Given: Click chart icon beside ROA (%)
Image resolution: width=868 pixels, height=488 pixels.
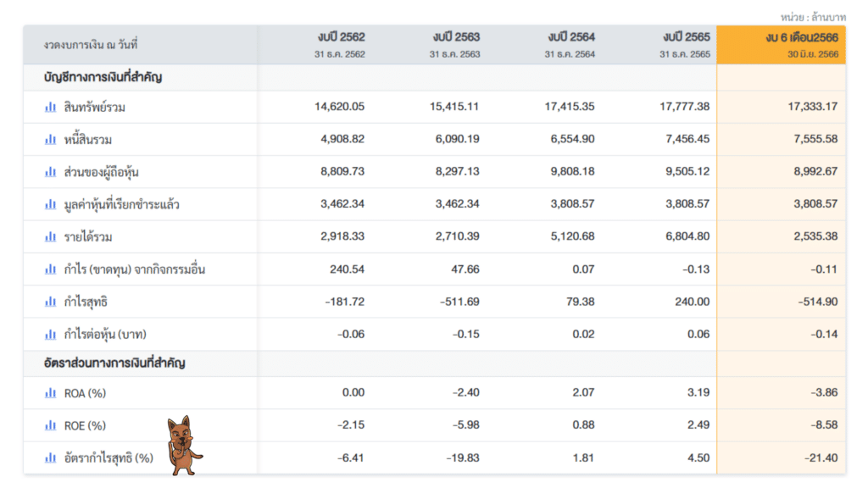Looking at the screenshot, I should click(51, 393).
